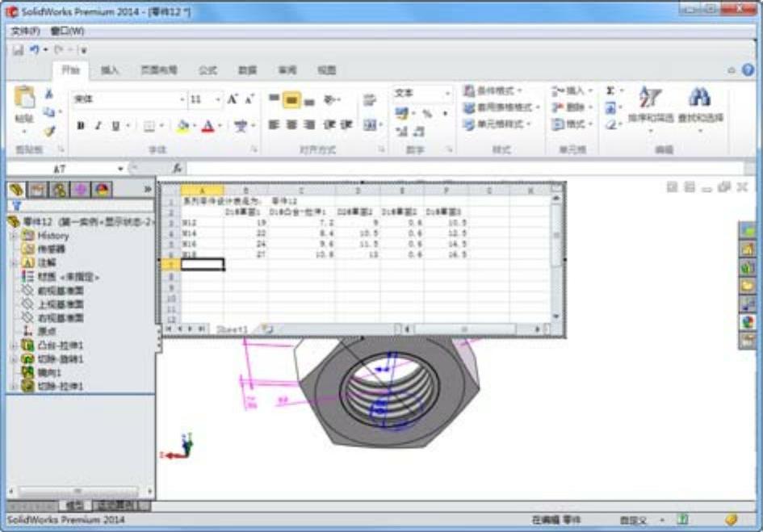Image resolution: width=763 pixels, height=532 pixels.
Task: Click the formula bar input field
Action: click(465, 169)
